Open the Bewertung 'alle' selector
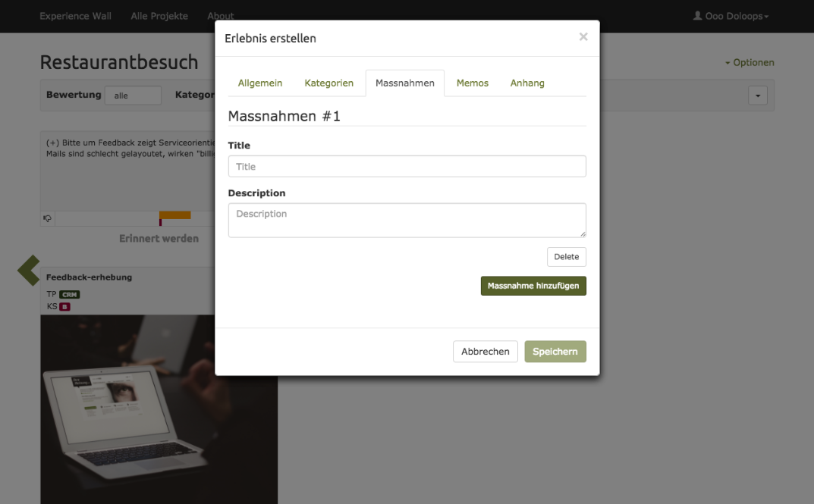The height and width of the screenshot is (504, 814). point(133,95)
